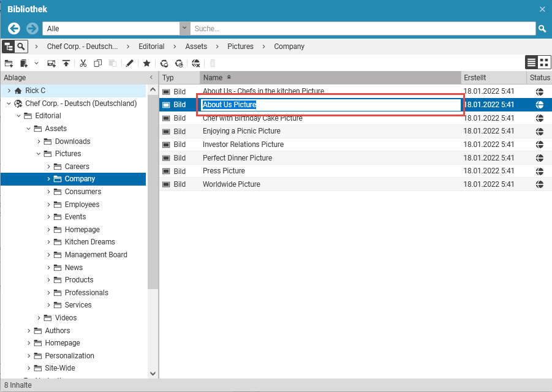Click the back navigation arrow
The height and width of the screenshot is (392, 552).
[x=14, y=29]
